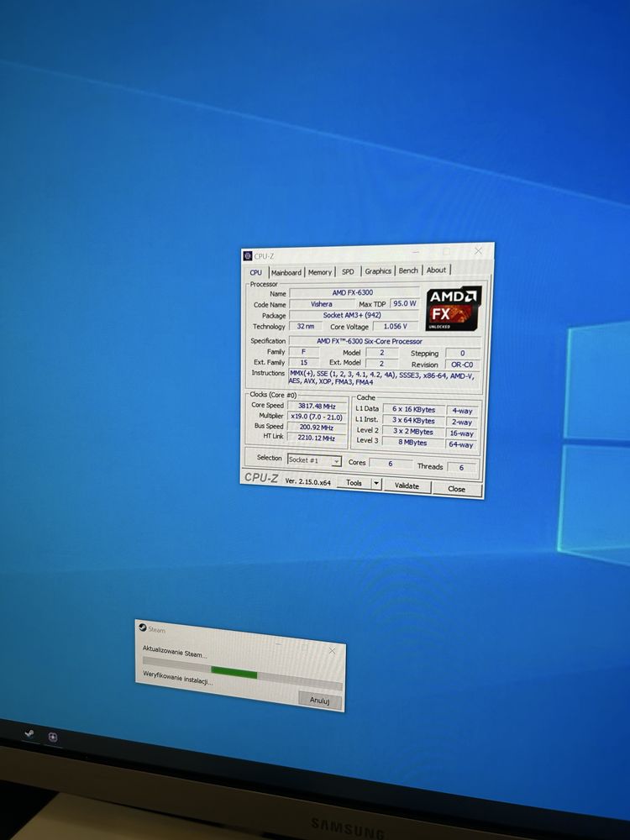Click the HT Link value 2210.12 MHz
Viewport: 630px width, 840px height.
(318, 438)
